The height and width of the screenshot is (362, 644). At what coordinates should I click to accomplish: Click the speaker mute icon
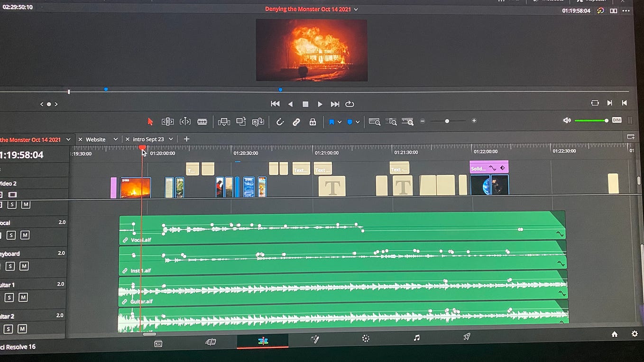pyautogui.click(x=567, y=120)
